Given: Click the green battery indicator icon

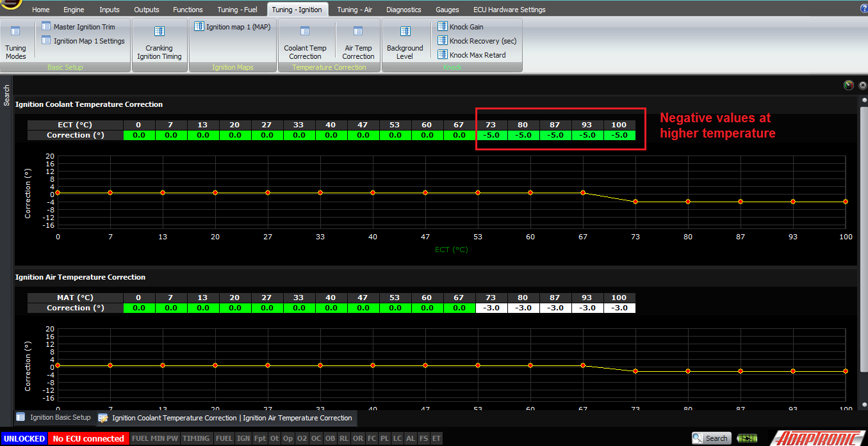Looking at the screenshot, I should click(746, 438).
